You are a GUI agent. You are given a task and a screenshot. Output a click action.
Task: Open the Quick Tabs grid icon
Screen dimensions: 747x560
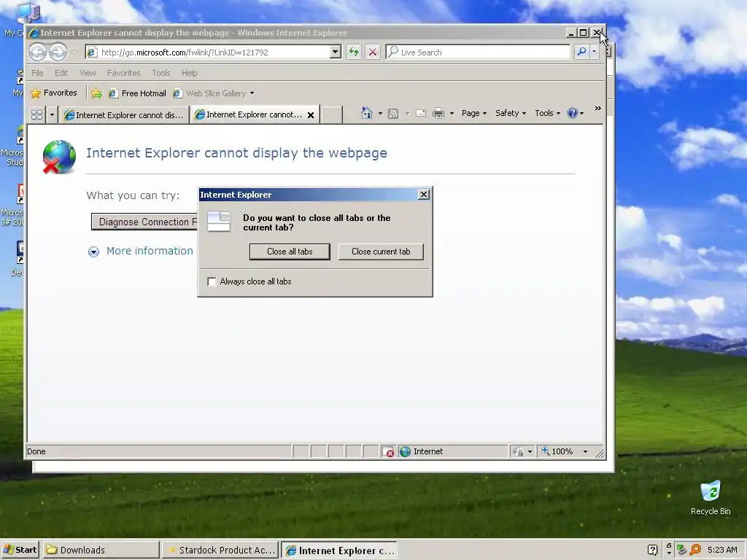(36, 114)
